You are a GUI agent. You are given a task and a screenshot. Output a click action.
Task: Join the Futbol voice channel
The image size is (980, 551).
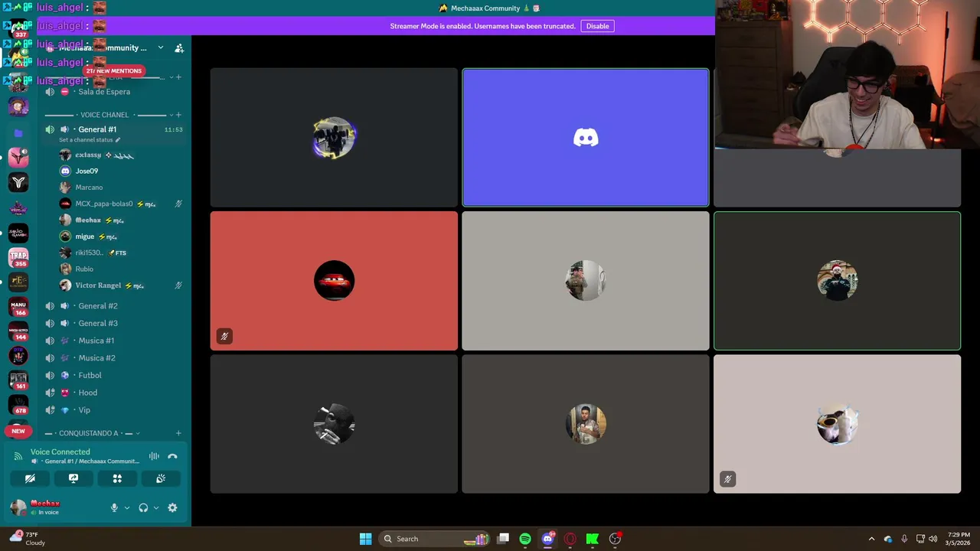(90, 375)
